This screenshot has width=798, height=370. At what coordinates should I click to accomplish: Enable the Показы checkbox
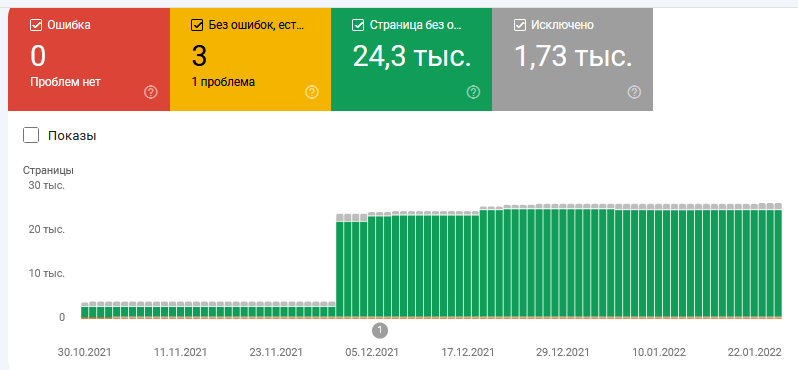click(31, 135)
